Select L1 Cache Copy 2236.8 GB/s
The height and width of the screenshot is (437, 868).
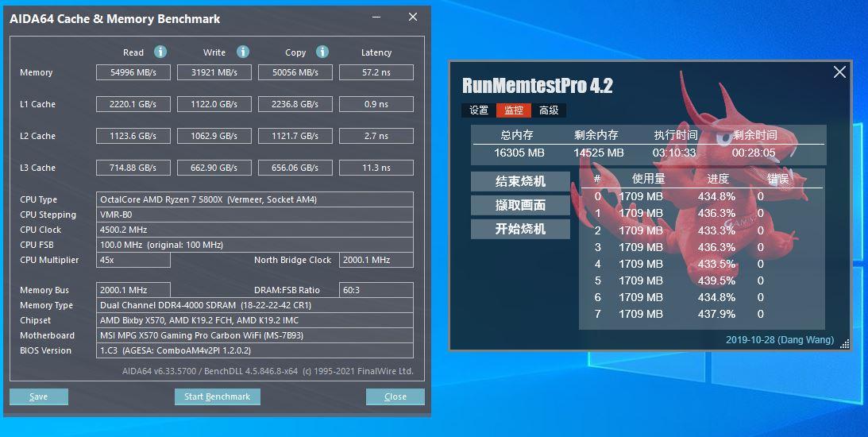point(295,104)
